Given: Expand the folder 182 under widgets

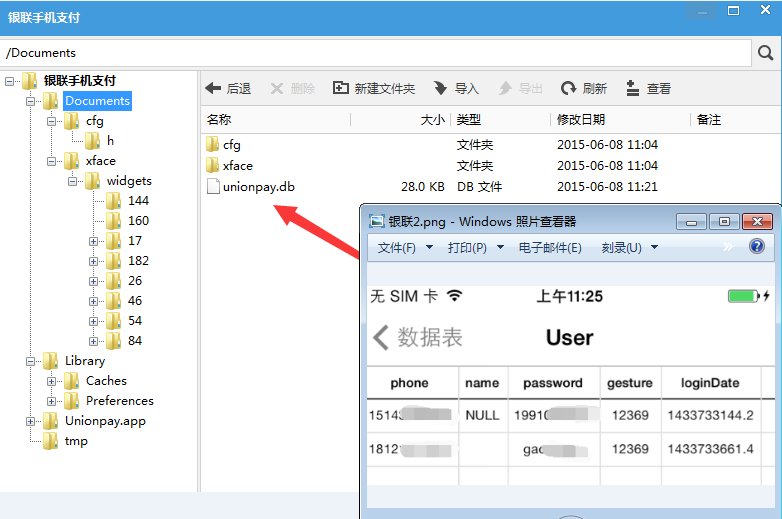Looking at the screenshot, I should click(x=93, y=261).
